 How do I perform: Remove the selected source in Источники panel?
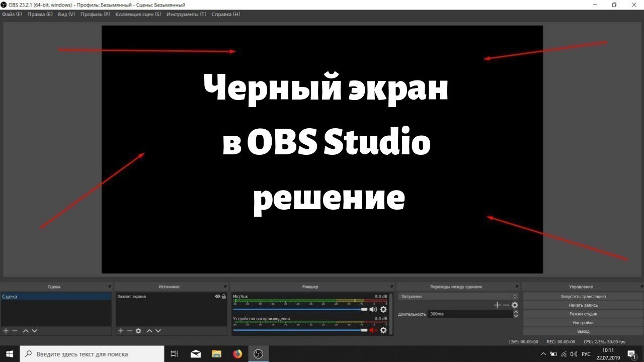point(129,331)
